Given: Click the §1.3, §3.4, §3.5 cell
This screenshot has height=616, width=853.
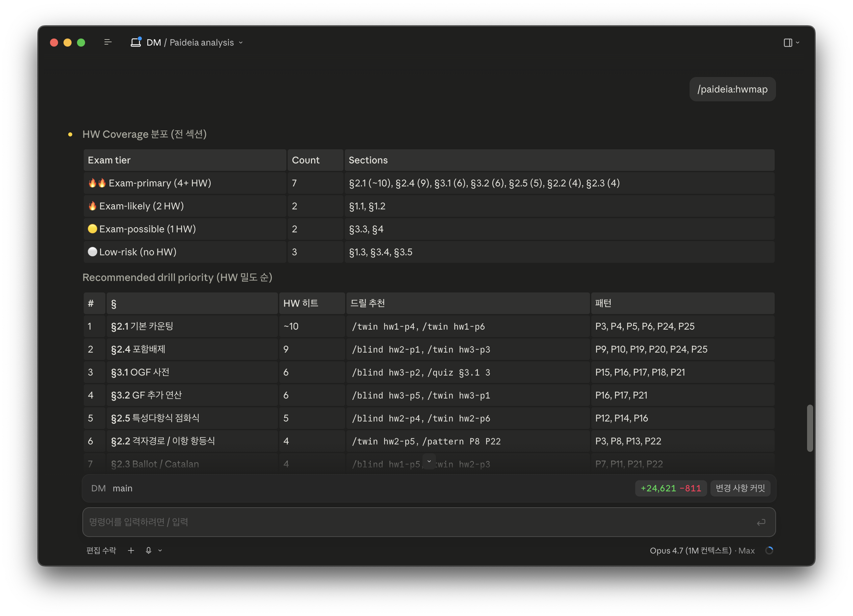Looking at the screenshot, I should tap(559, 252).
